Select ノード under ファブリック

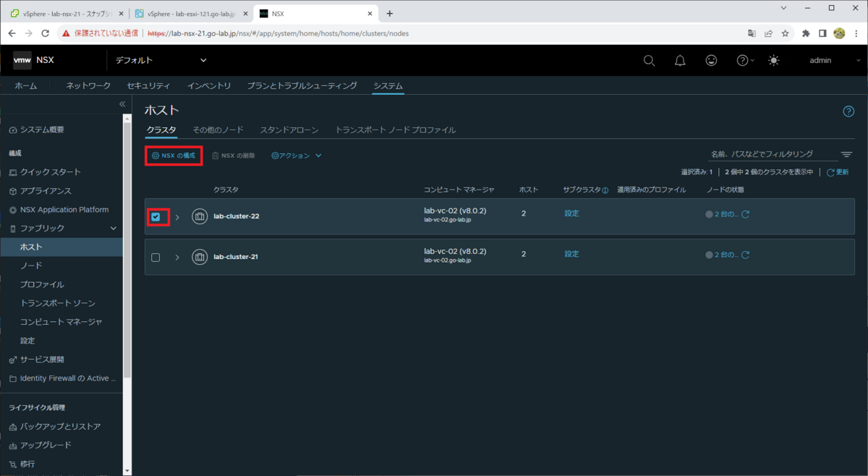point(31,266)
